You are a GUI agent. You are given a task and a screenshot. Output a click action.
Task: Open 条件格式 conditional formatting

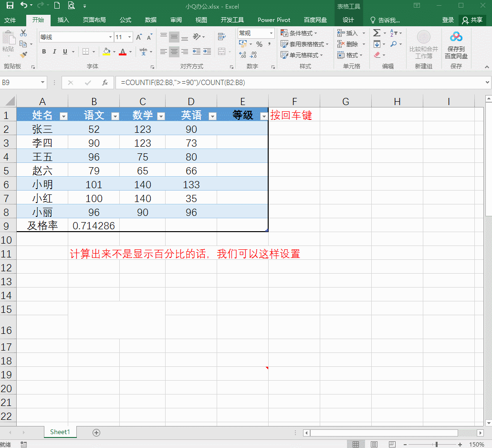[299, 33]
